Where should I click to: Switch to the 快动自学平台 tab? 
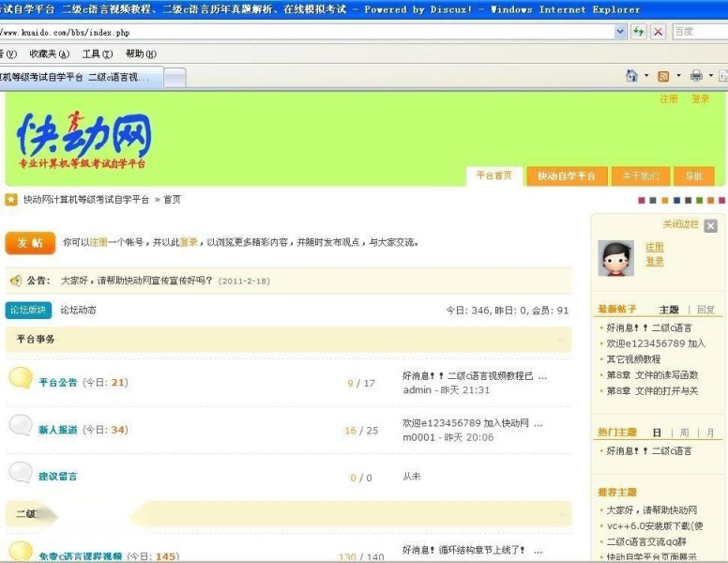(567, 175)
